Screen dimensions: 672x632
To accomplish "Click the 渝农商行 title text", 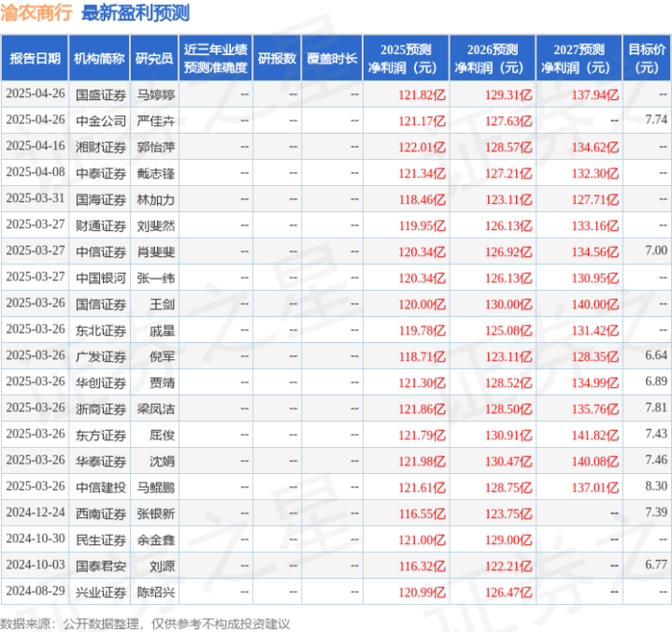I will pos(36,13).
